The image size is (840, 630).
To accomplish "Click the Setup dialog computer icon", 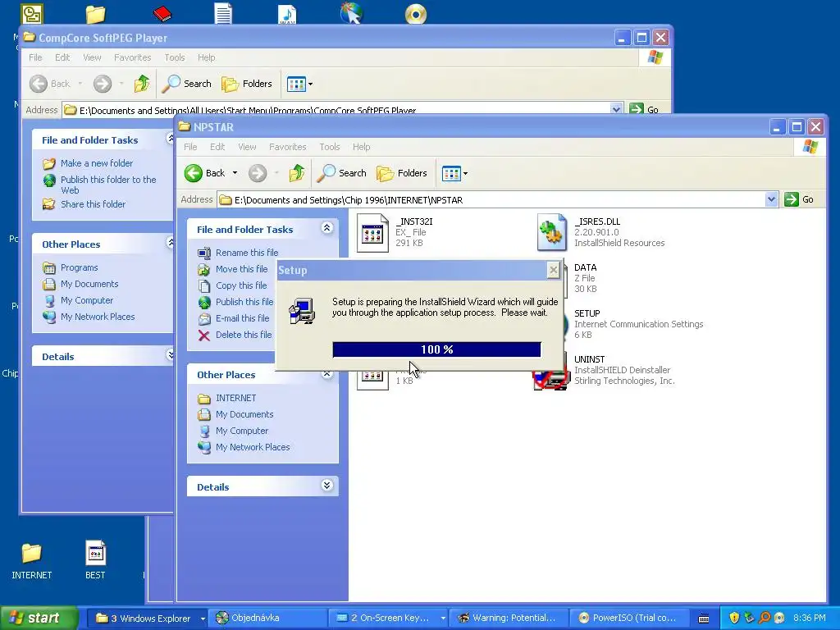I will [x=302, y=311].
